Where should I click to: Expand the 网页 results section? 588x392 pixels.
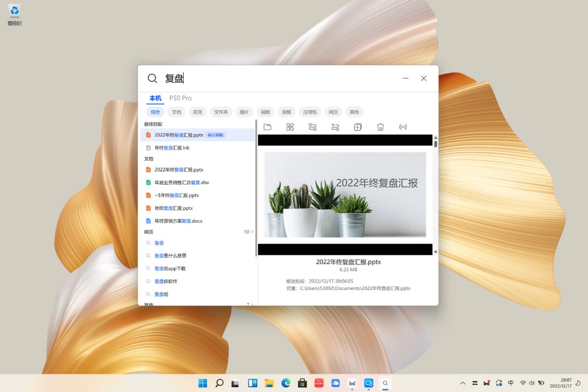250,231
